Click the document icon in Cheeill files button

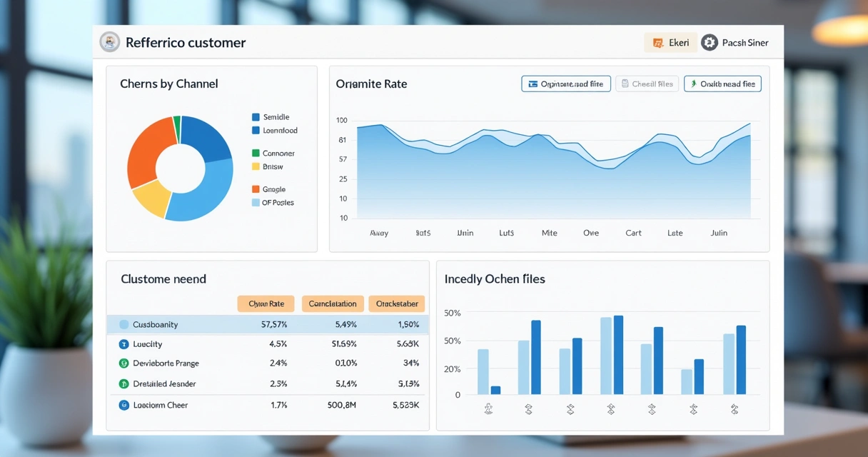[x=624, y=84]
